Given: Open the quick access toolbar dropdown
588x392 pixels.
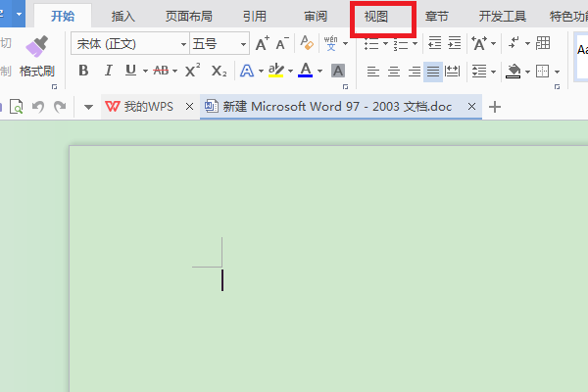Looking at the screenshot, I should [x=88, y=107].
